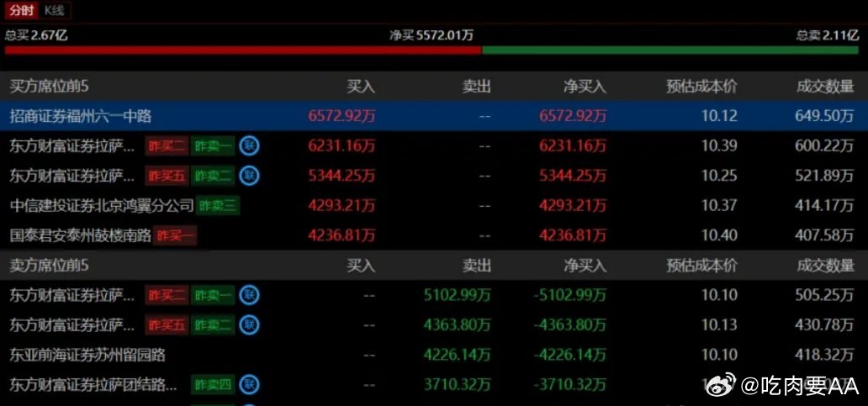Select 中信建投证券北京鸿翼分公司 seat name

(102, 206)
